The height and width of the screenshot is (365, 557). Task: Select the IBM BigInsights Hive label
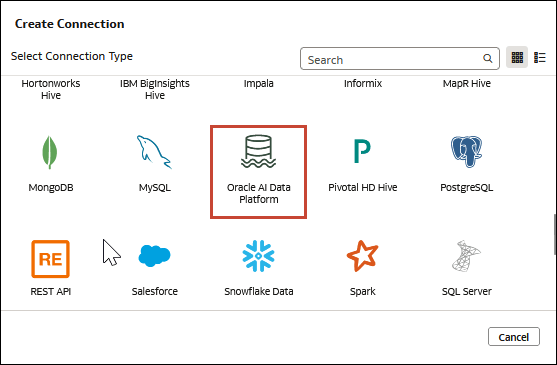click(x=155, y=89)
